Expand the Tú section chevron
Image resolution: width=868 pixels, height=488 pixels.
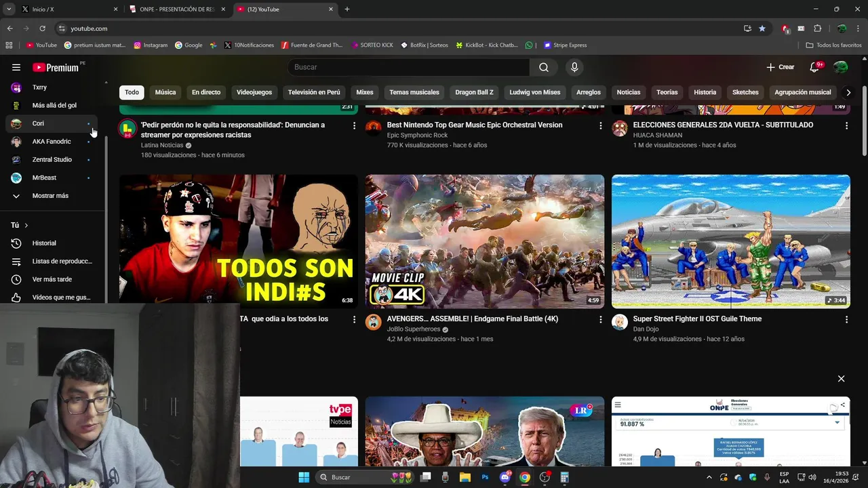[x=26, y=225]
